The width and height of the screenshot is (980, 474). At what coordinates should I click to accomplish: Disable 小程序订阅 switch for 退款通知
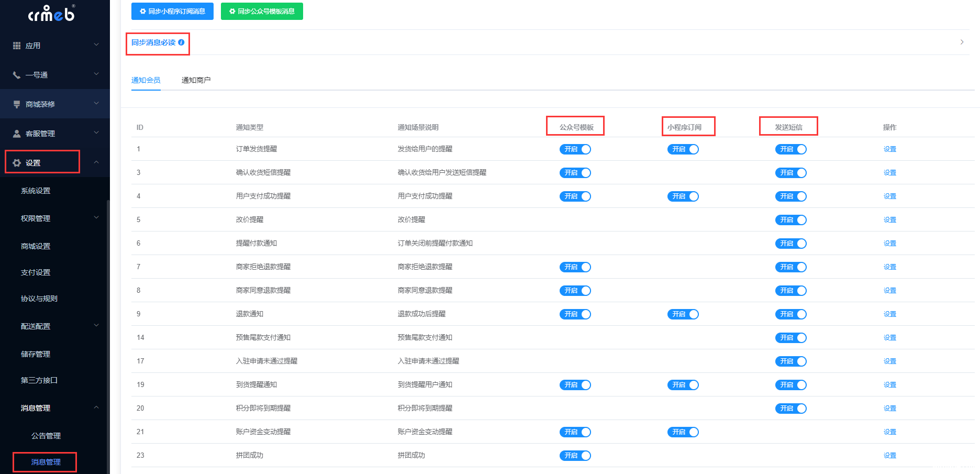point(683,314)
